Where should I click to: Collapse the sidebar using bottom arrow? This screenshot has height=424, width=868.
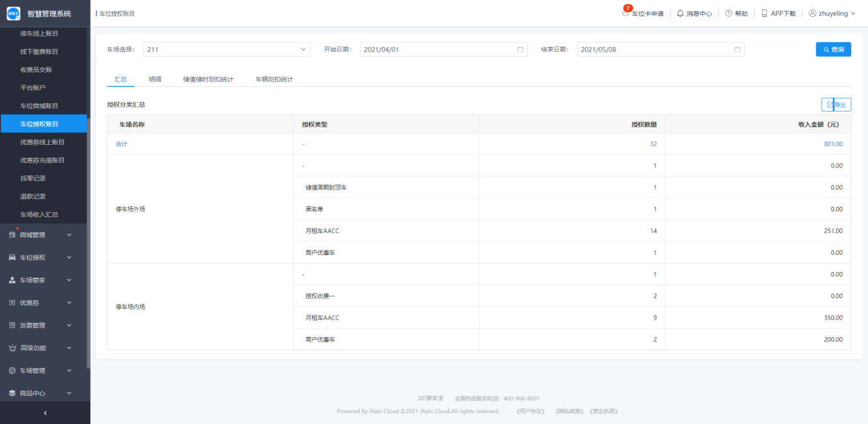click(45, 413)
